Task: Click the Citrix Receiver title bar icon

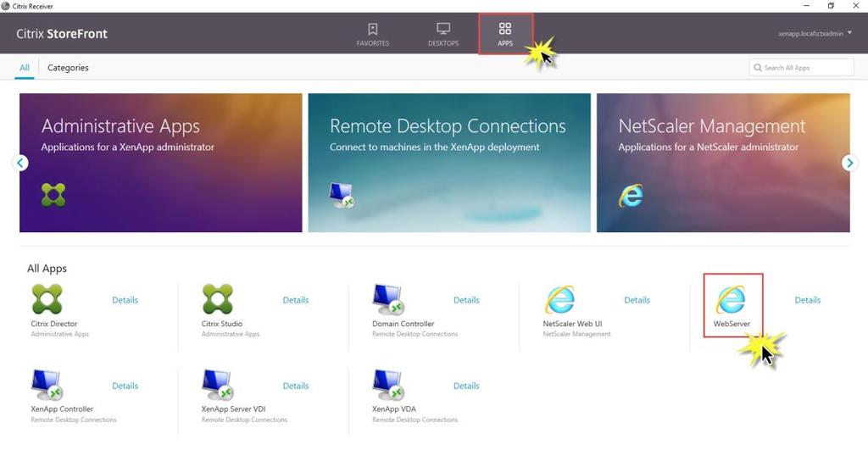Action: 6,6
